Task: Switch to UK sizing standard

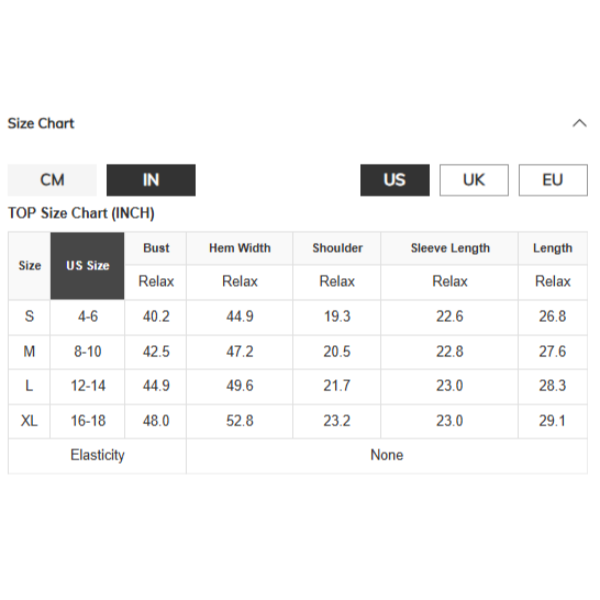Action: pos(474,180)
